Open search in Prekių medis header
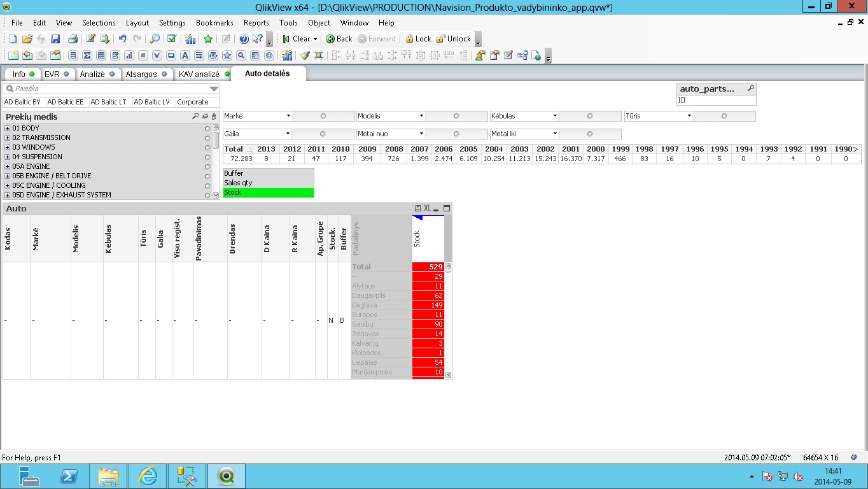Screen dimensions: 868x489 [195, 117]
